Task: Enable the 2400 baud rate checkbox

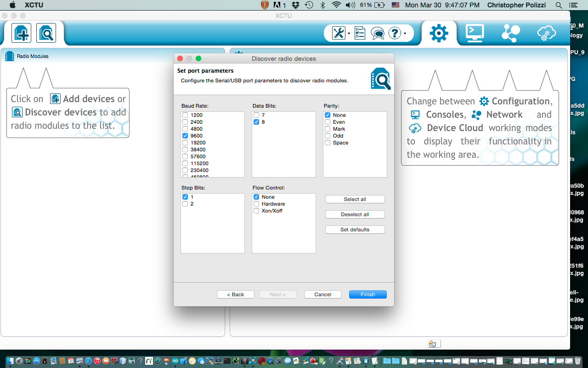Action: tap(185, 122)
